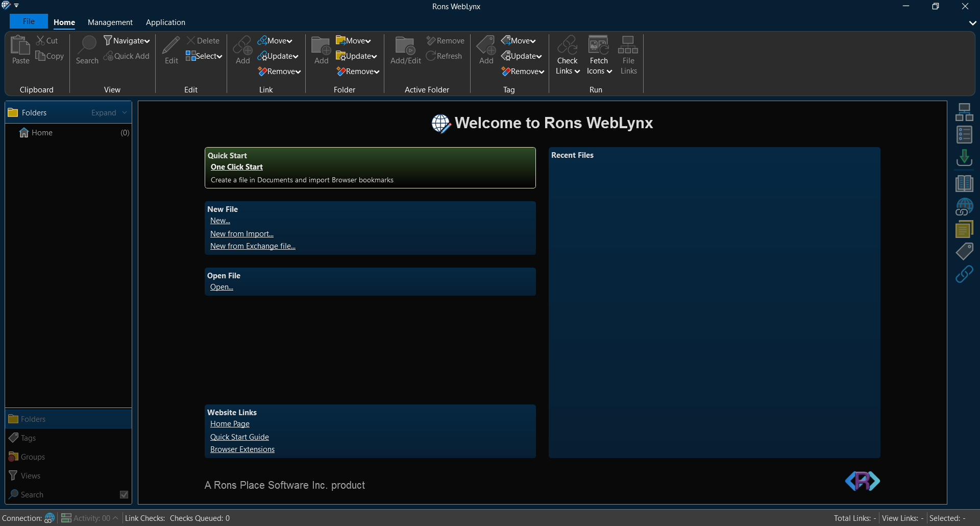Click the New from Import... link

point(242,234)
